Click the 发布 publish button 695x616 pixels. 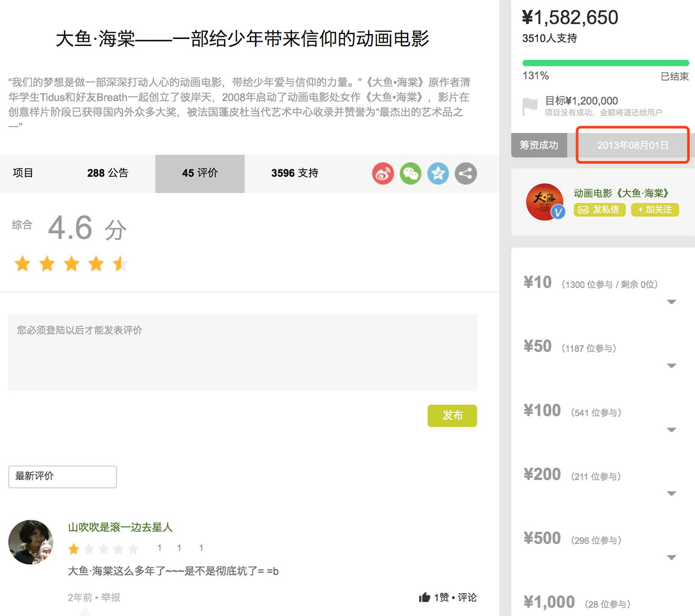(452, 415)
